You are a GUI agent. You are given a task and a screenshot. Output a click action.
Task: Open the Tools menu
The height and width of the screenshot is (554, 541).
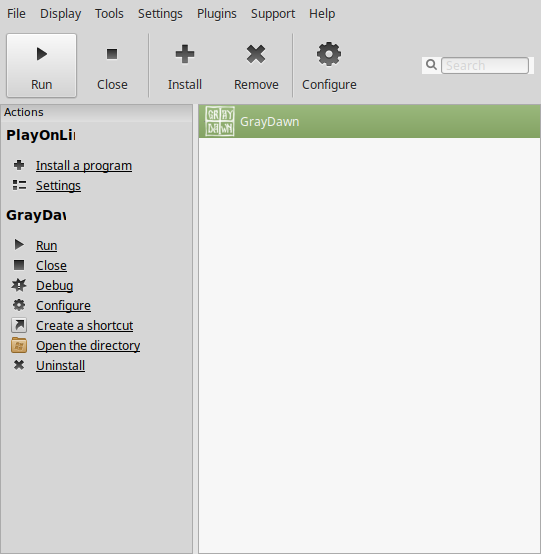pos(109,14)
